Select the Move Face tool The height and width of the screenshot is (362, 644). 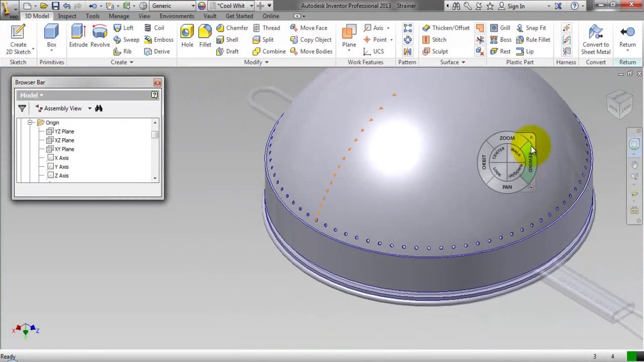point(308,28)
